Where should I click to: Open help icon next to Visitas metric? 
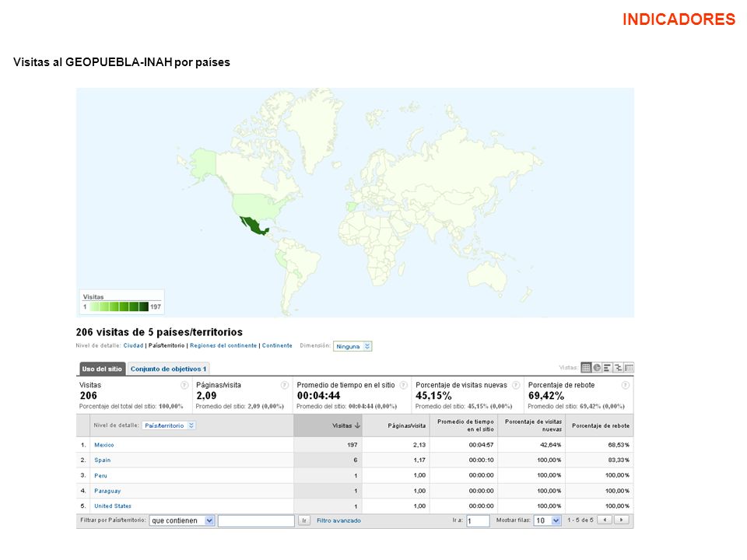pyautogui.click(x=184, y=385)
